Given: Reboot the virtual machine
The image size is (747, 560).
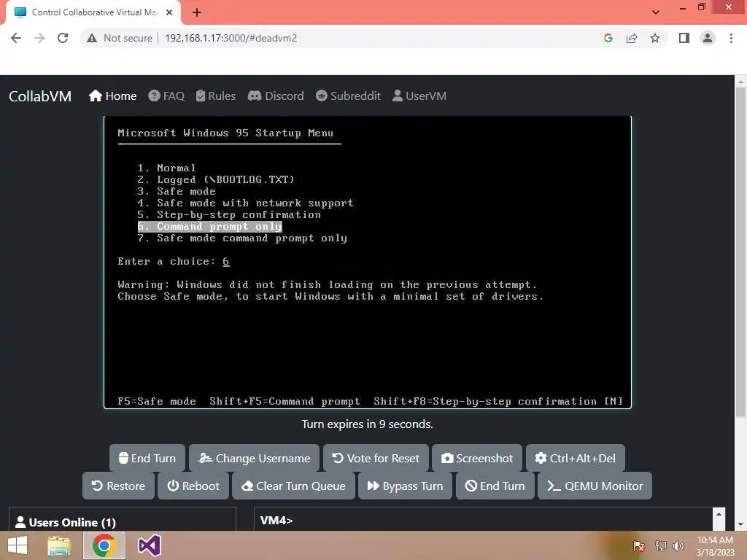Looking at the screenshot, I should (x=193, y=486).
